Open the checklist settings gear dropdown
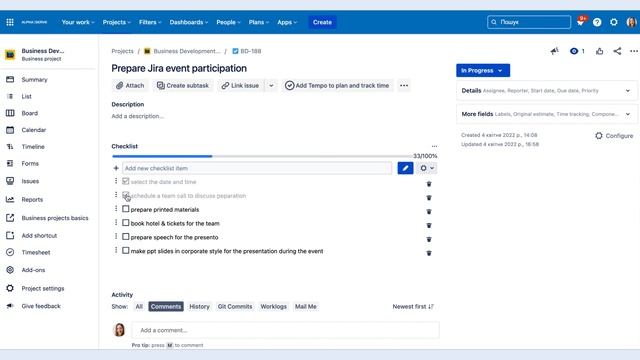The image size is (640, 360). pos(427,168)
